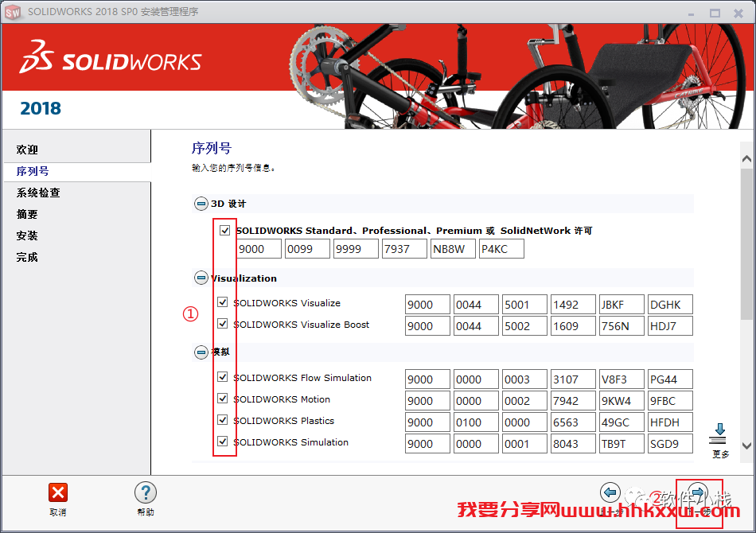The height and width of the screenshot is (533, 756).
Task: Click the SOLIDWORKS Motion label
Action: tap(282, 399)
